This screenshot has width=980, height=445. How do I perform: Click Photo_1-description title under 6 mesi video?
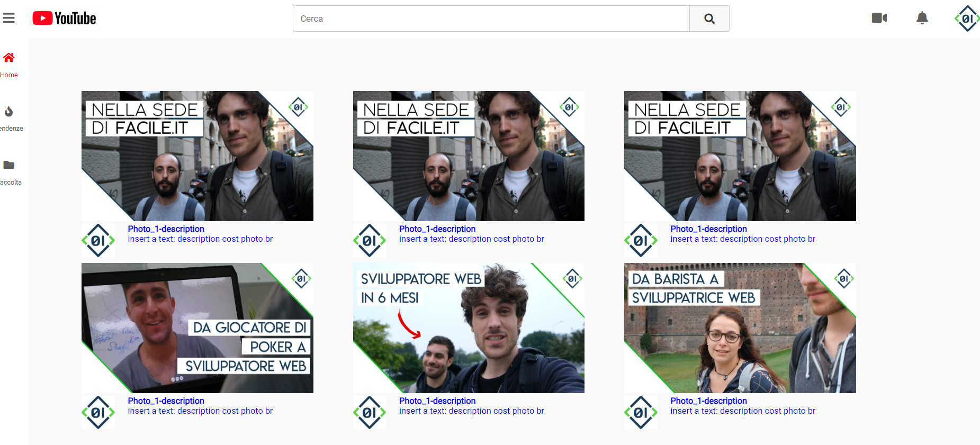437,401
